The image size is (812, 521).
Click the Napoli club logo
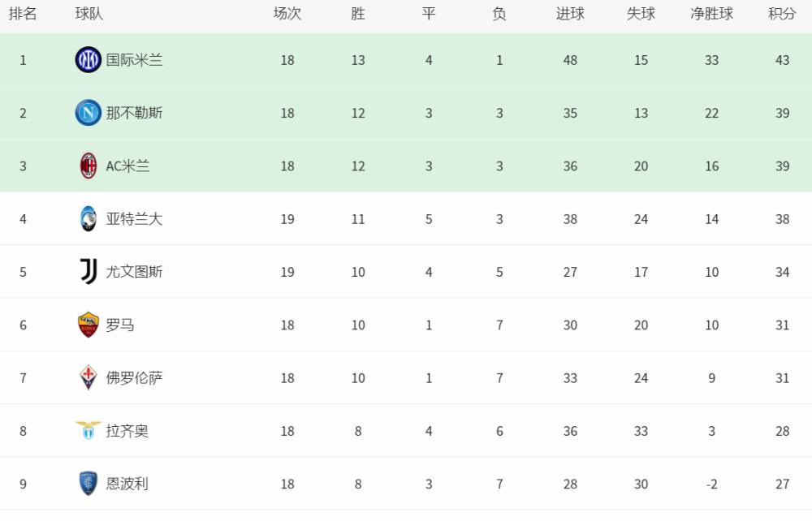click(88, 113)
